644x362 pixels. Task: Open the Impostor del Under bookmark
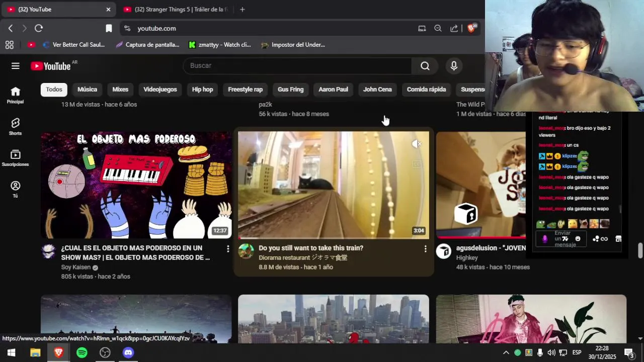pyautogui.click(x=293, y=45)
